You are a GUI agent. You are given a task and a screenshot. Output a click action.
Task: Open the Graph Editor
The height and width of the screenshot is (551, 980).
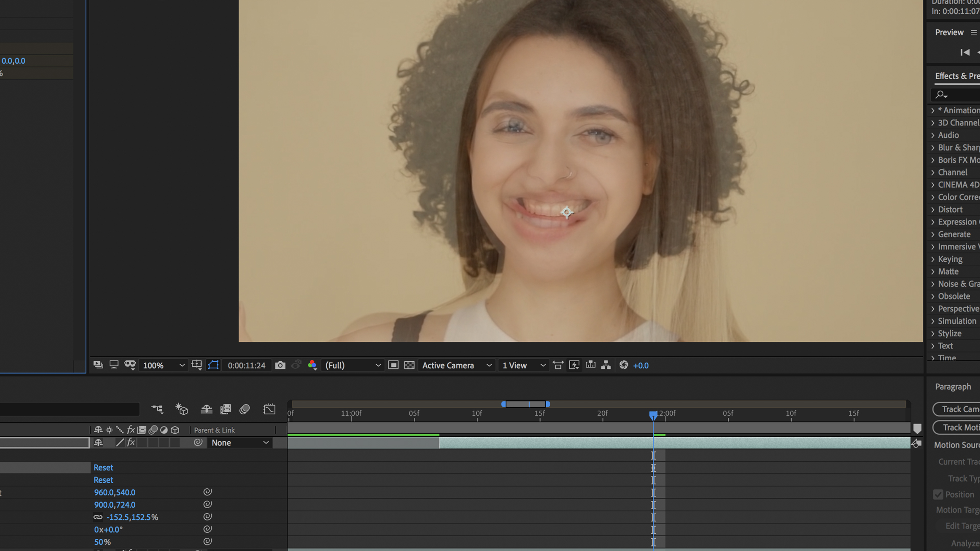pos(269,409)
